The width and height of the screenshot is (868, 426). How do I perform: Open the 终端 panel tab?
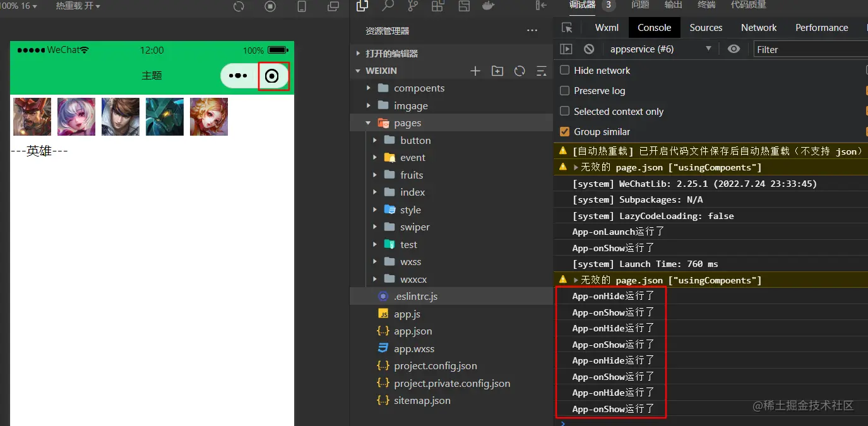coord(706,5)
